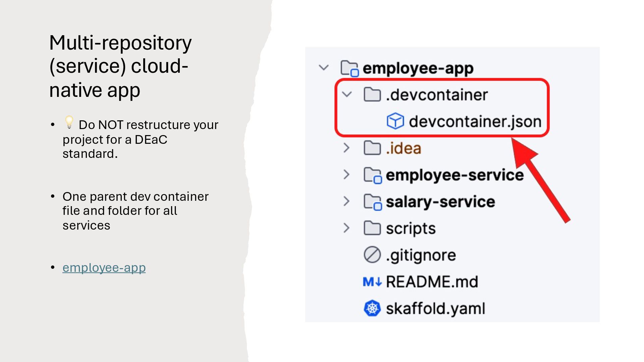Select the devcontainer.json file name
Image resolution: width=644 pixels, height=362 pixels.
coord(475,121)
